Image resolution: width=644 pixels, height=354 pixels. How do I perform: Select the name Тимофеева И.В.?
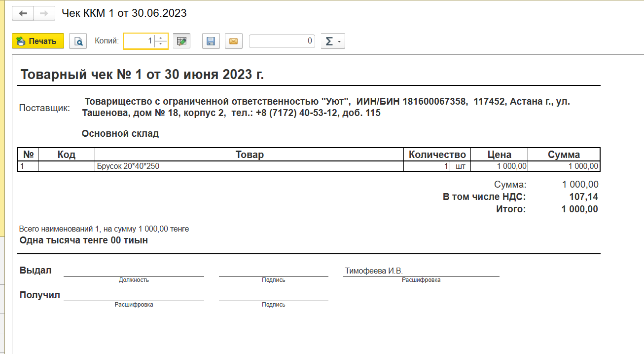[x=374, y=271]
